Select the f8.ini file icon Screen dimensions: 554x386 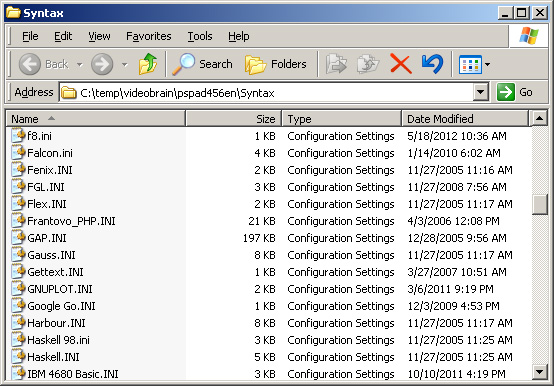click(x=18, y=136)
